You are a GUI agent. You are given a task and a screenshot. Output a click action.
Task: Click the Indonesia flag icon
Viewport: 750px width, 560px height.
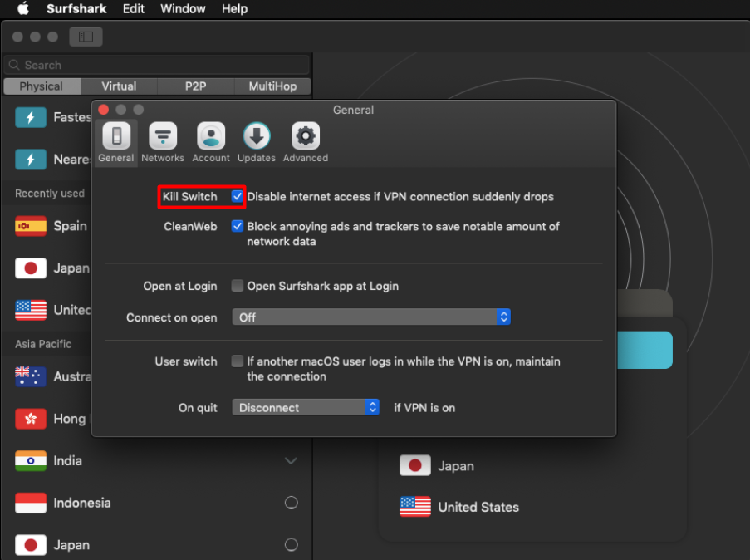(31, 503)
